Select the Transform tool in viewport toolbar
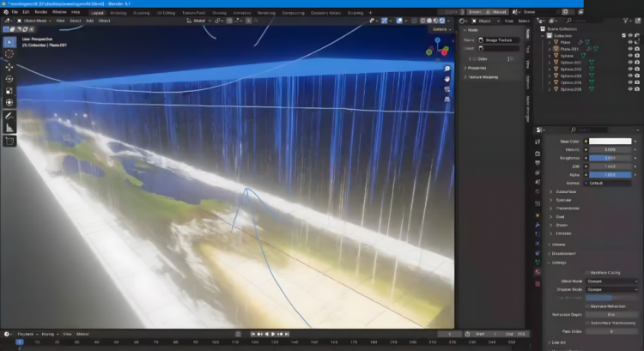 pos(9,103)
